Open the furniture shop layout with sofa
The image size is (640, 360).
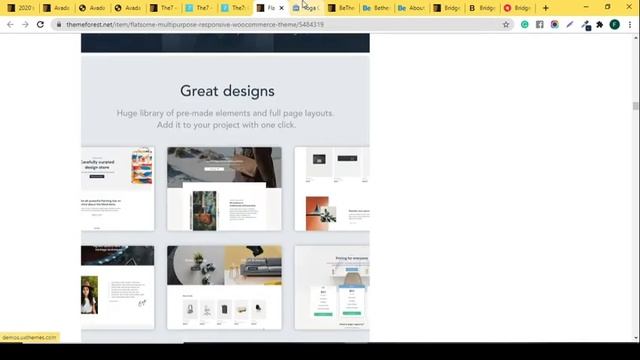pos(224,287)
